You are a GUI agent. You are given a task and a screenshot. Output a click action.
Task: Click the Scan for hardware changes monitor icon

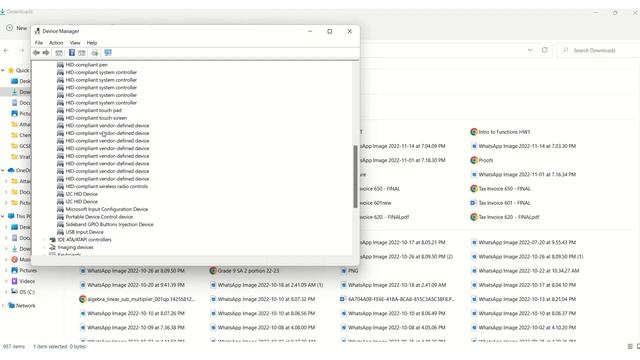[108, 53]
